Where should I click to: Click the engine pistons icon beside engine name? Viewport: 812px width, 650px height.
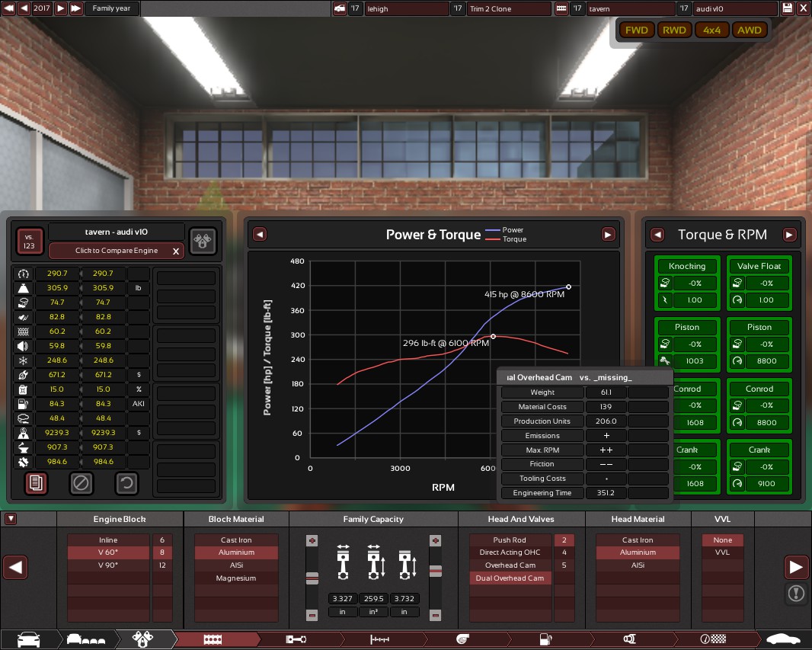[203, 241]
